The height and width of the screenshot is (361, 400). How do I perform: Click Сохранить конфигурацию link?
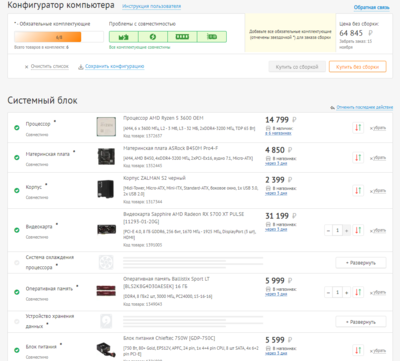tap(114, 66)
